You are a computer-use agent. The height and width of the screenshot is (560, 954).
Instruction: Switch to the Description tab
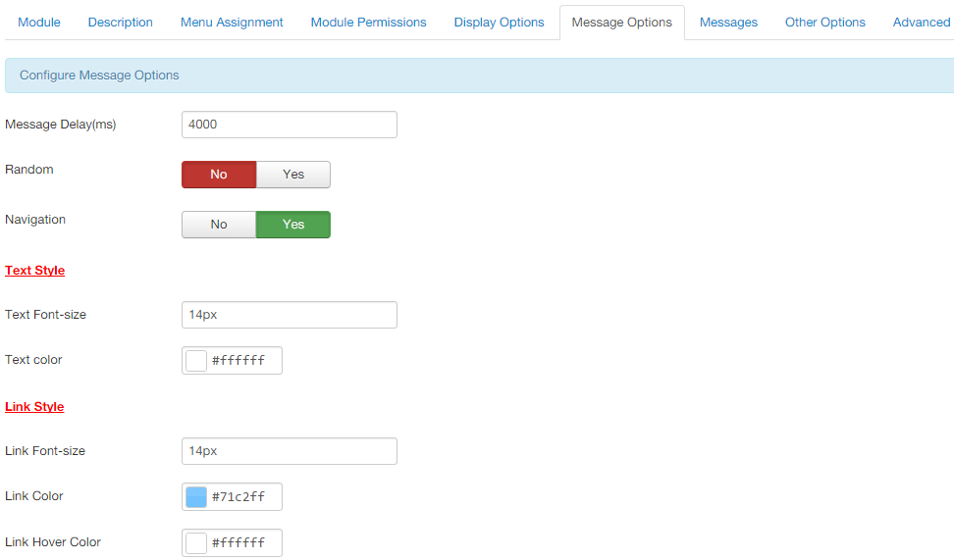tap(121, 23)
